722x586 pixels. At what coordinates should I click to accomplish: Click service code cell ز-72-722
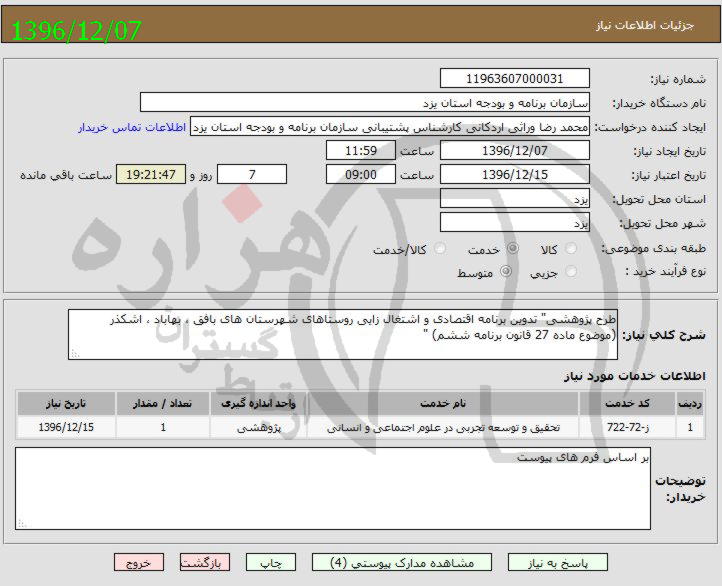click(x=627, y=428)
